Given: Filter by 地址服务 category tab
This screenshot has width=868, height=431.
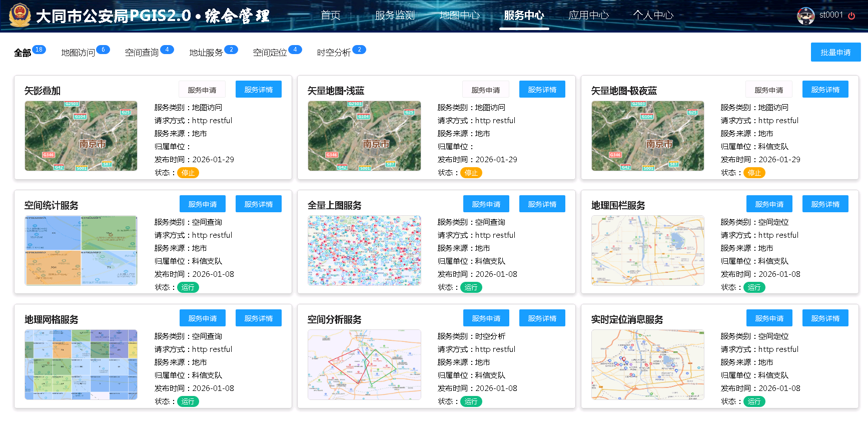Looking at the screenshot, I should coord(206,53).
